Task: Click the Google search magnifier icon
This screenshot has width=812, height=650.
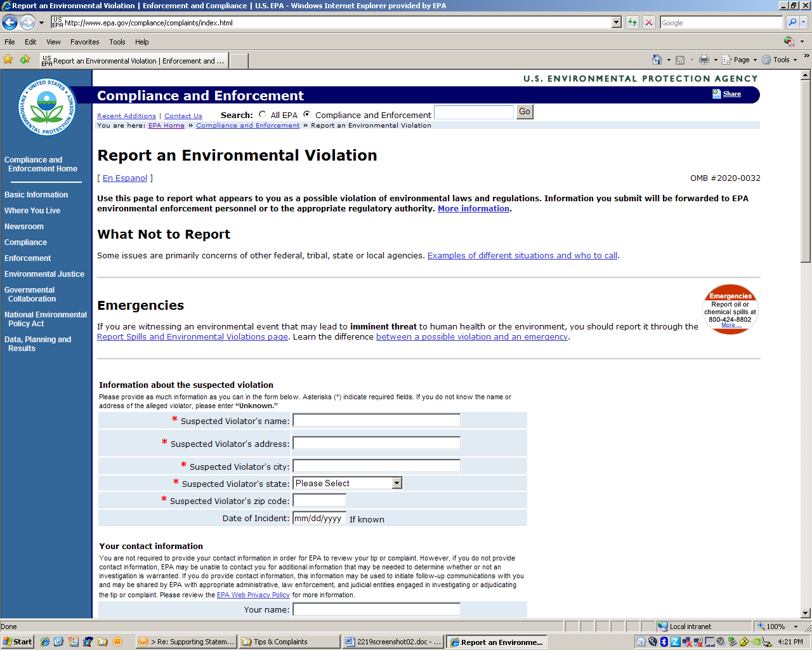Action: pos(792,22)
